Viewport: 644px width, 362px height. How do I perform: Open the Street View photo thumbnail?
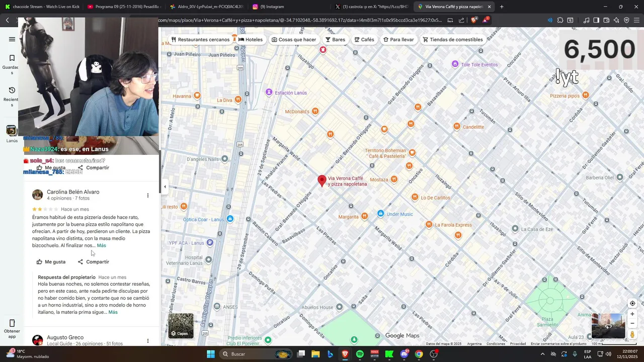pos(608,326)
